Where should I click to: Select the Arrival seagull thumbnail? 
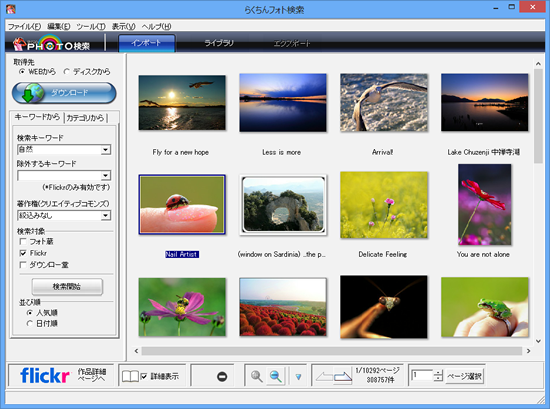pos(384,102)
